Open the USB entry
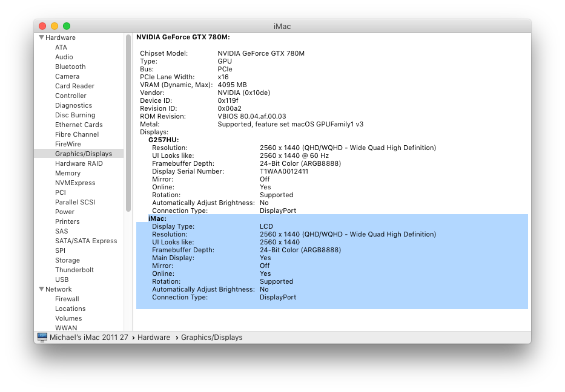This screenshot has width=565, height=392. (62, 279)
